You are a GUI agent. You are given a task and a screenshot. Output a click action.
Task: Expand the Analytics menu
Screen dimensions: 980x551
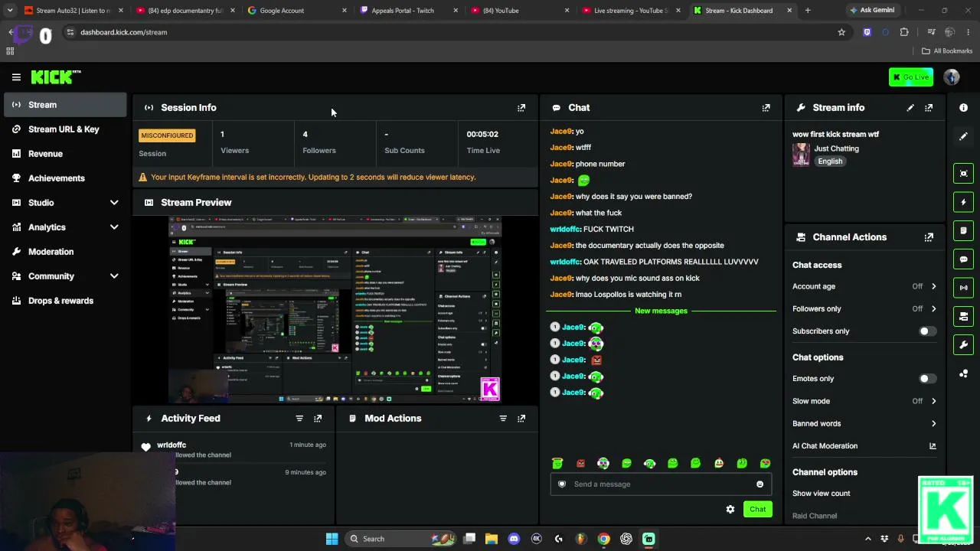tap(114, 227)
